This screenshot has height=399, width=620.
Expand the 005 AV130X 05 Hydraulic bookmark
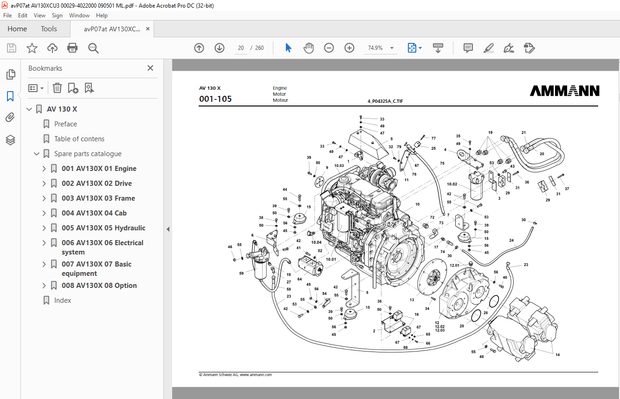point(44,228)
